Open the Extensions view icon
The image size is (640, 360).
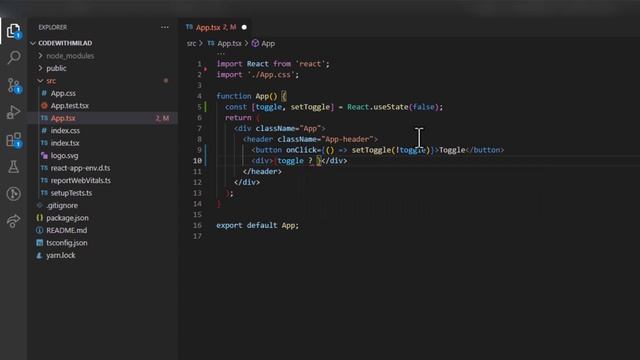click(14, 140)
